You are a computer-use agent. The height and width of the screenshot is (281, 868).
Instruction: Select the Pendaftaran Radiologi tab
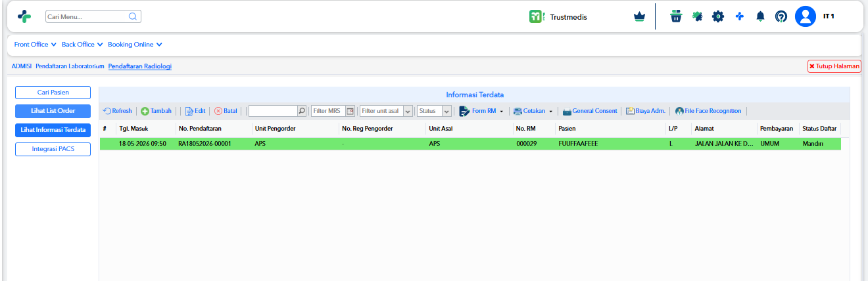(140, 66)
